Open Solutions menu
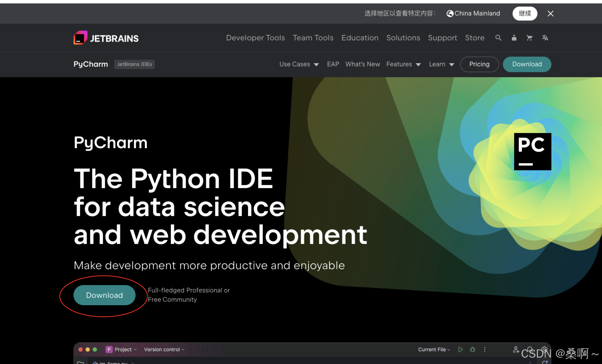The height and width of the screenshot is (364, 602). 403,38
